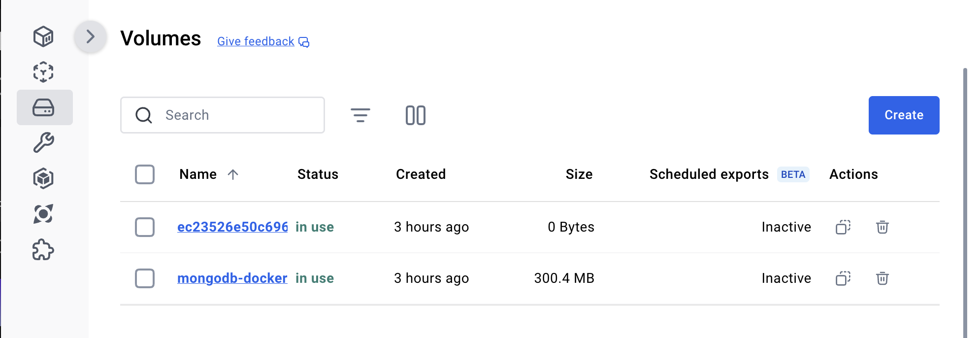
Task: Click the Create volume button
Action: (904, 115)
